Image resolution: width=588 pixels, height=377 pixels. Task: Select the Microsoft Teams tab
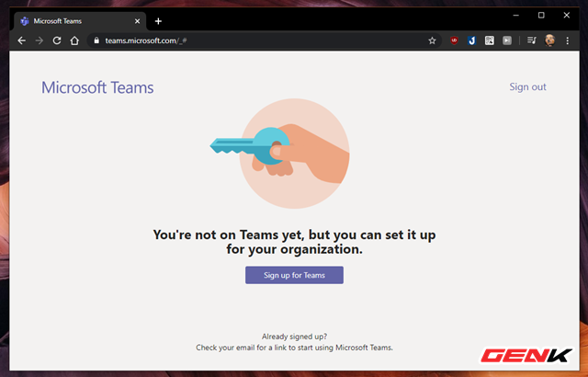click(x=73, y=20)
